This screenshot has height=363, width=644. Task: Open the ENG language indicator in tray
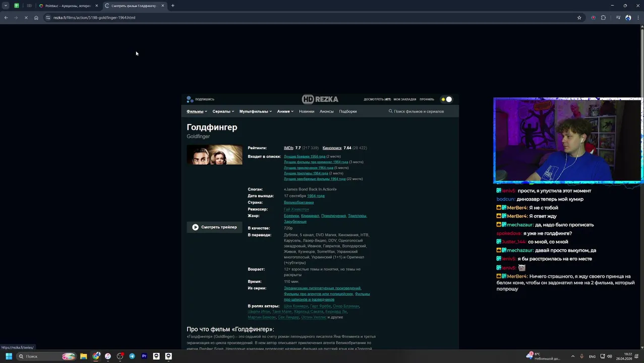pos(592,356)
